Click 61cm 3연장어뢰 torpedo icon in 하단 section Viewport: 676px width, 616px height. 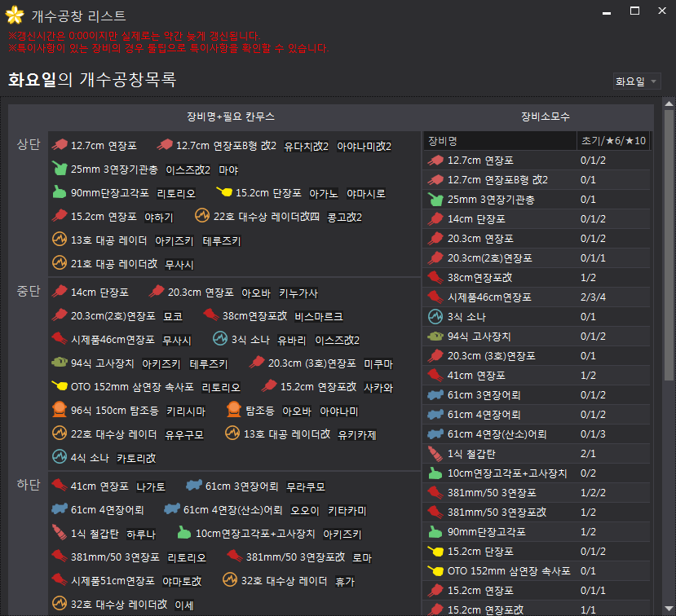click(193, 486)
